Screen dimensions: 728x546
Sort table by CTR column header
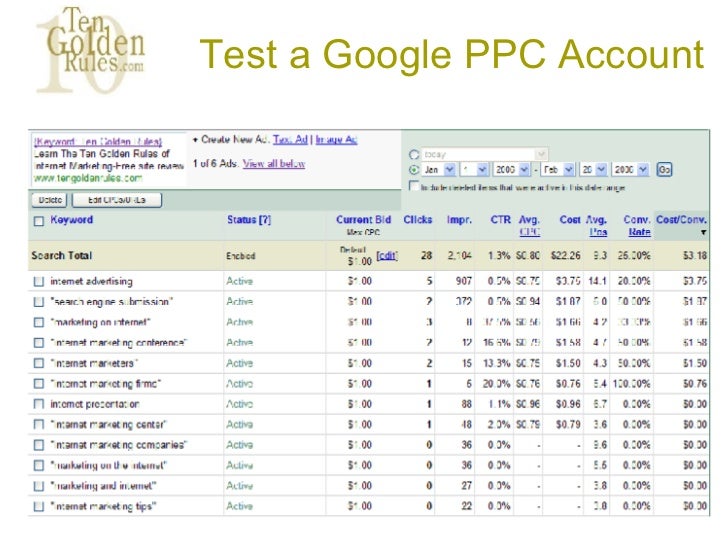coord(500,220)
